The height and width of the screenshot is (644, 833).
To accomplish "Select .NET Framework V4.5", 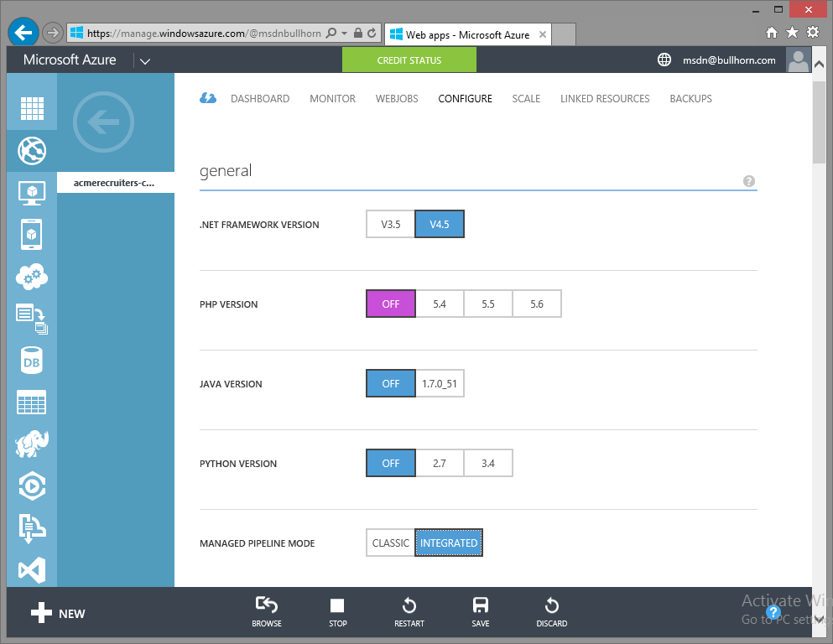I will pyautogui.click(x=440, y=224).
